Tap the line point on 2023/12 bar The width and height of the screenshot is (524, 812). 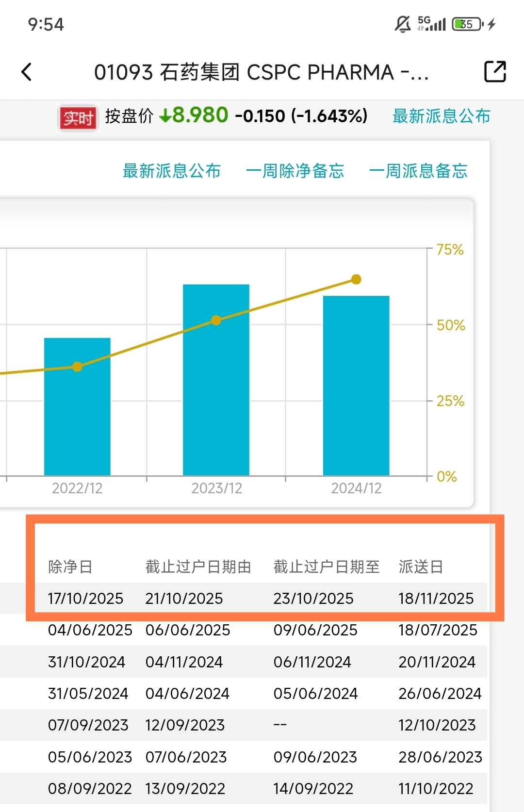tap(216, 320)
